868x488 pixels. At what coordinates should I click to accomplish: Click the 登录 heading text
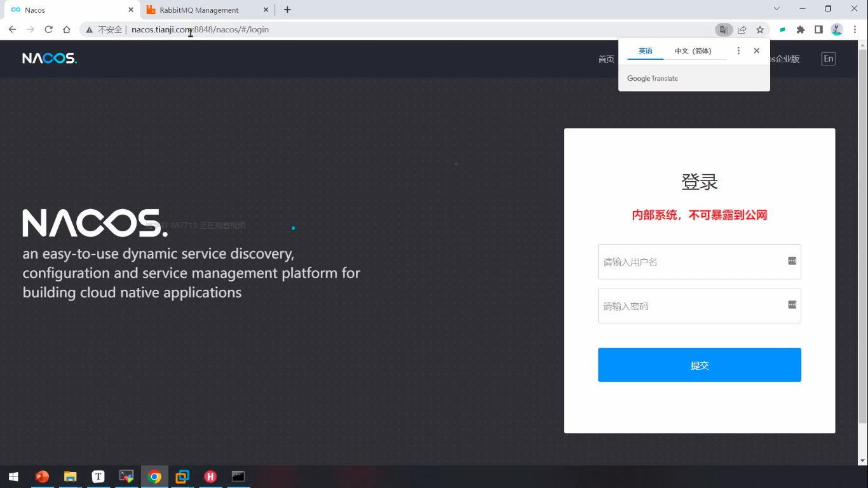[700, 182]
